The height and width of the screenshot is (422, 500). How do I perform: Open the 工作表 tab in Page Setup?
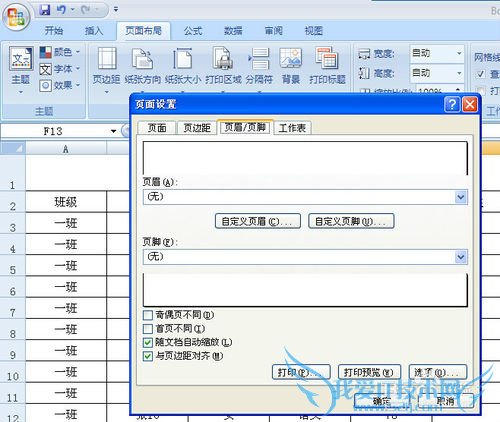292,128
